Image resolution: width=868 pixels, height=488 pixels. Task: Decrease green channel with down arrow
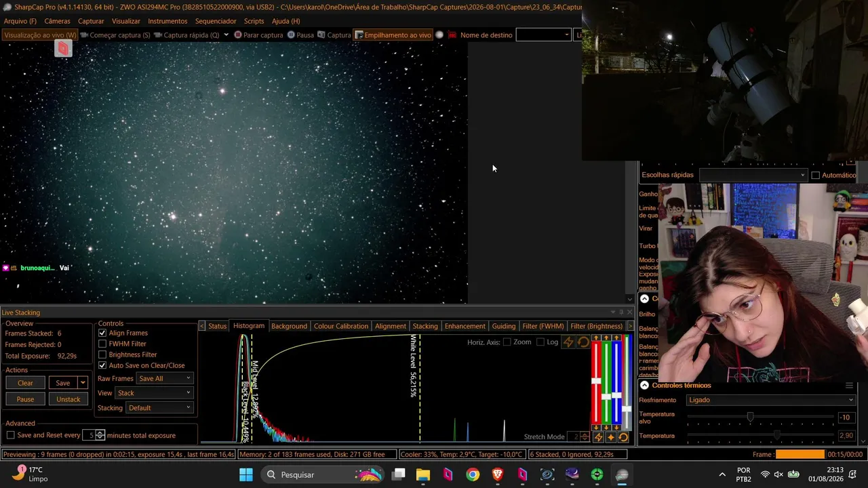click(606, 427)
